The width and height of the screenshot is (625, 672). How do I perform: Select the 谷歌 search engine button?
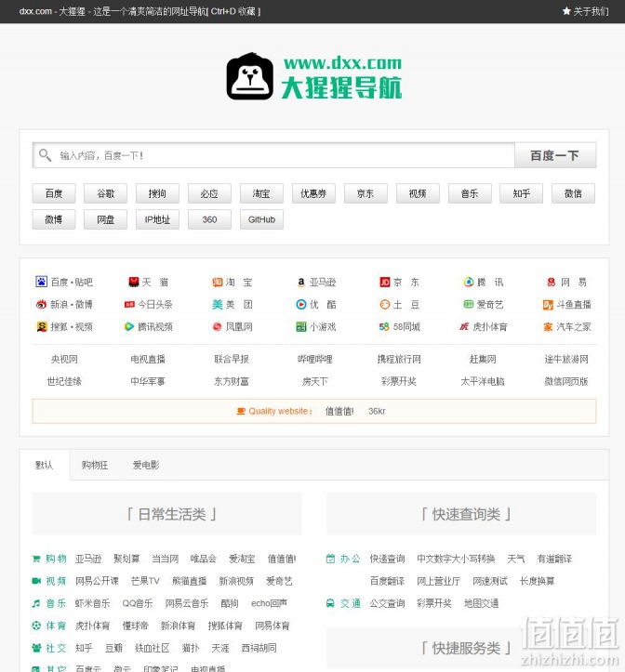(x=105, y=193)
